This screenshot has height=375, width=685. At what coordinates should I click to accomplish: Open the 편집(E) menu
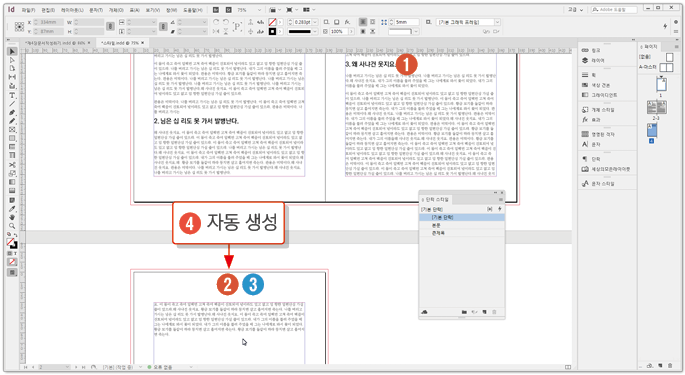click(x=48, y=10)
